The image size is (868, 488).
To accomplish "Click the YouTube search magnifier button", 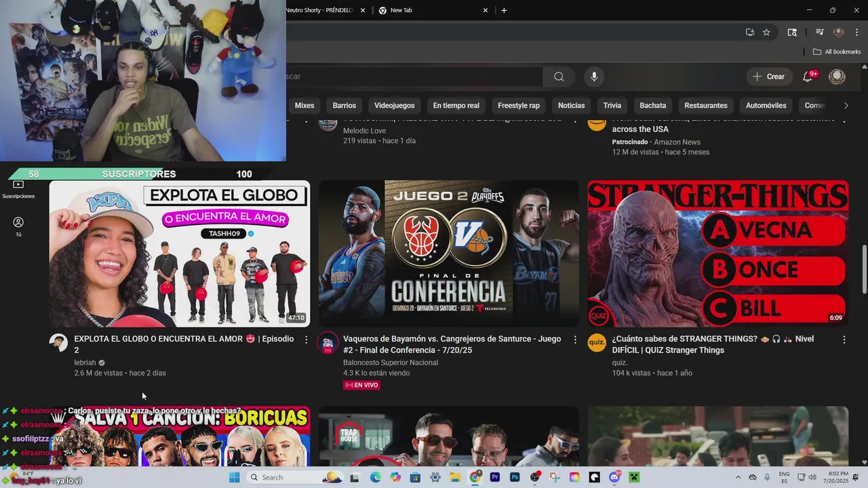I will (x=559, y=77).
